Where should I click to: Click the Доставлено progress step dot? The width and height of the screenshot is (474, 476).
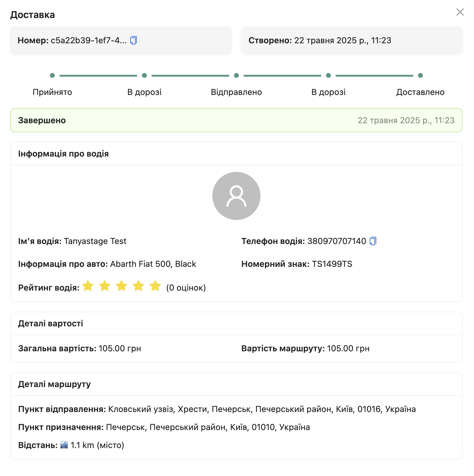coord(420,75)
